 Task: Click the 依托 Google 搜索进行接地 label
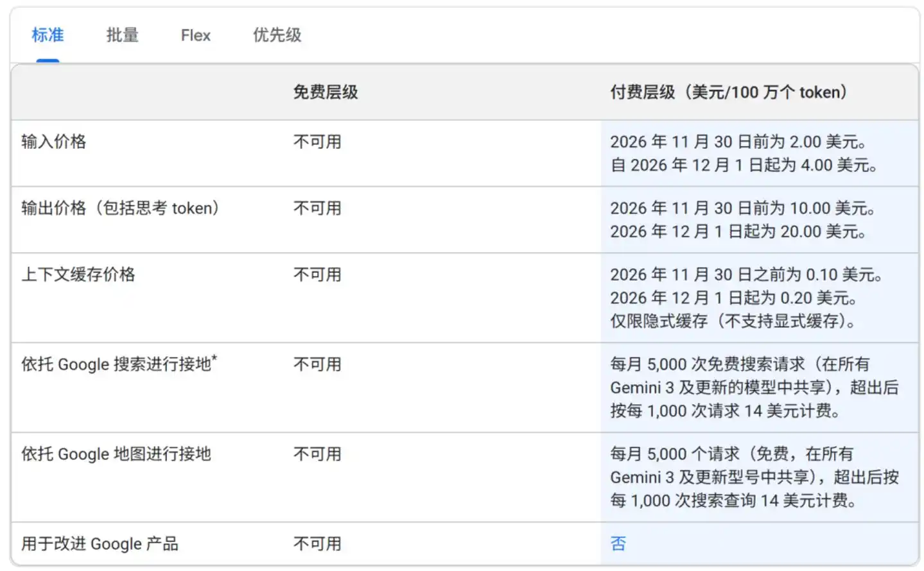click(119, 364)
